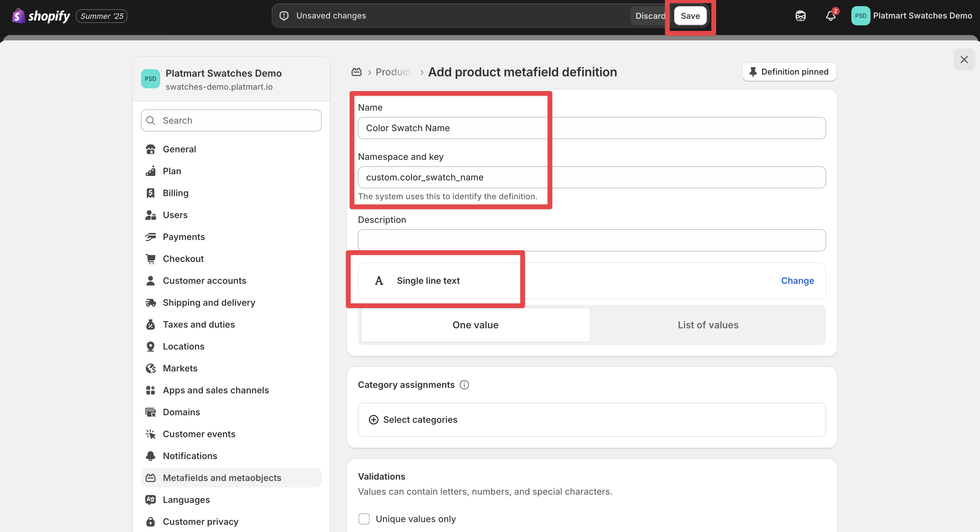Screen dimensions: 980x532
Task: Click the Customer privacy lock icon
Action: [151, 522]
